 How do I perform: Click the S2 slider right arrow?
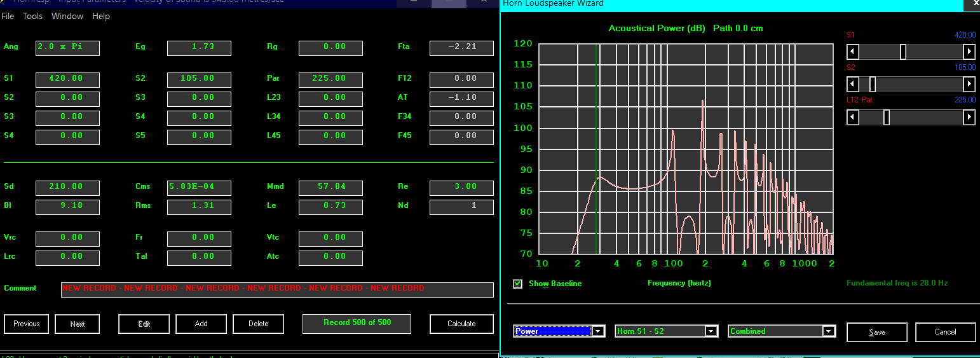969,84
